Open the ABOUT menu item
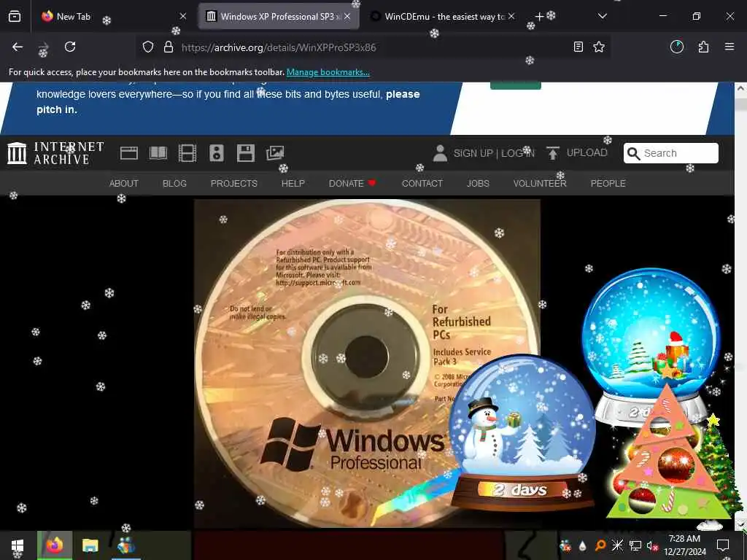Viewport: 747px width, 560px height. [124, 183]
